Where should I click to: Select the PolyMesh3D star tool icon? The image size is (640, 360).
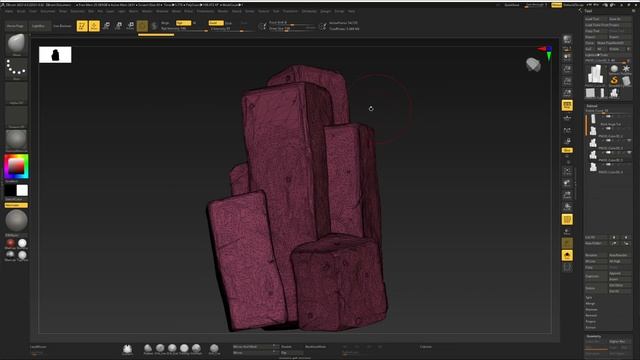(626, 69)
